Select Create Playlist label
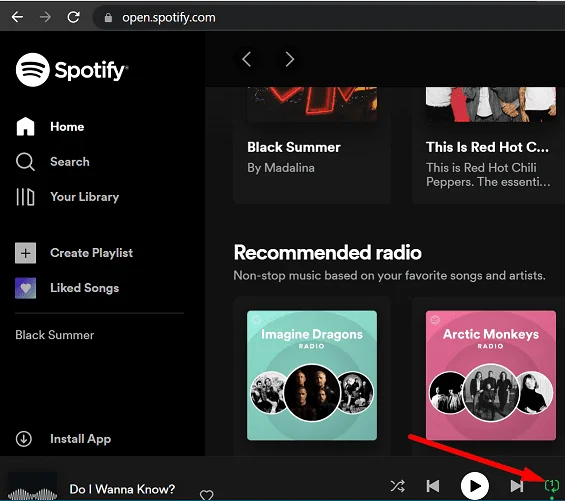 click(x=92, y=253)
